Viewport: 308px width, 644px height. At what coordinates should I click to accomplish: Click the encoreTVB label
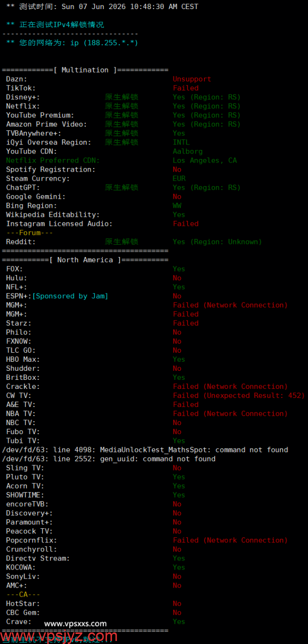27,505
